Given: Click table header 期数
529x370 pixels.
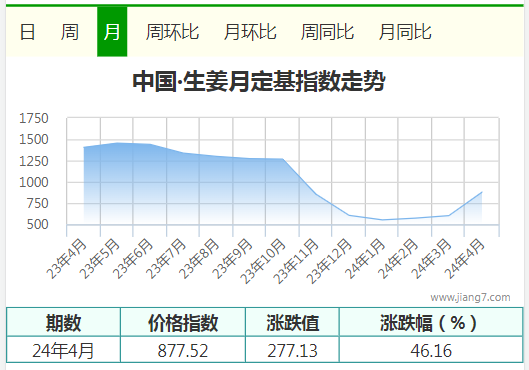Looking at the screenshot, I should (63, 322).
